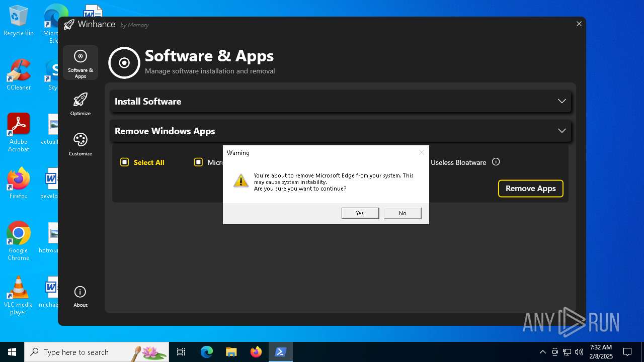Select the Recycle Bin desktop icon
The image size is (644, 362).
pyautogui.click(x=19, y=21)
